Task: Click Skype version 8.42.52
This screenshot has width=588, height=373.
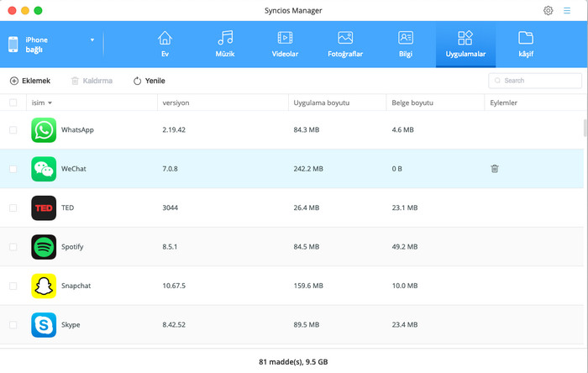Action: [x=174, y=324]
